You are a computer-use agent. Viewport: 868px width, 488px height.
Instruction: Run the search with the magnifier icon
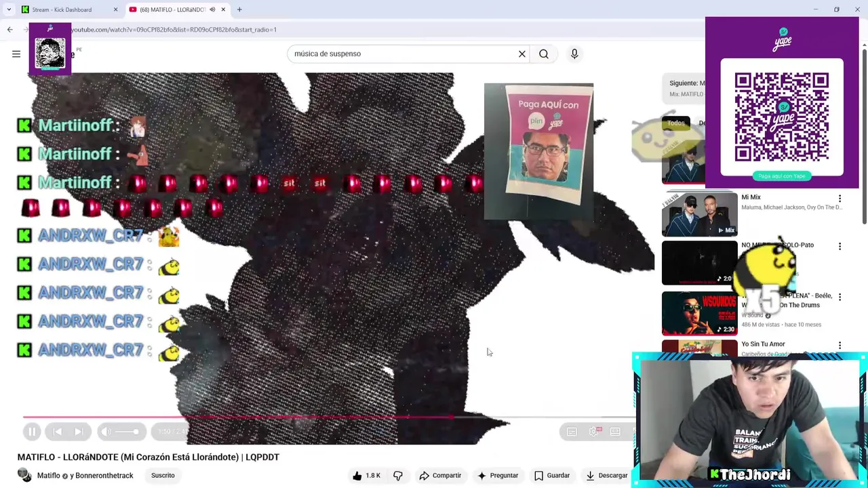click(x=544, y=54)
